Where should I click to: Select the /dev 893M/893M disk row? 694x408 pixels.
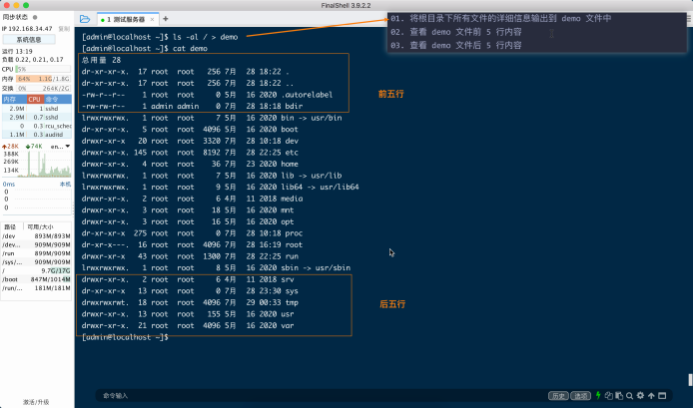[x=36, y=236]
